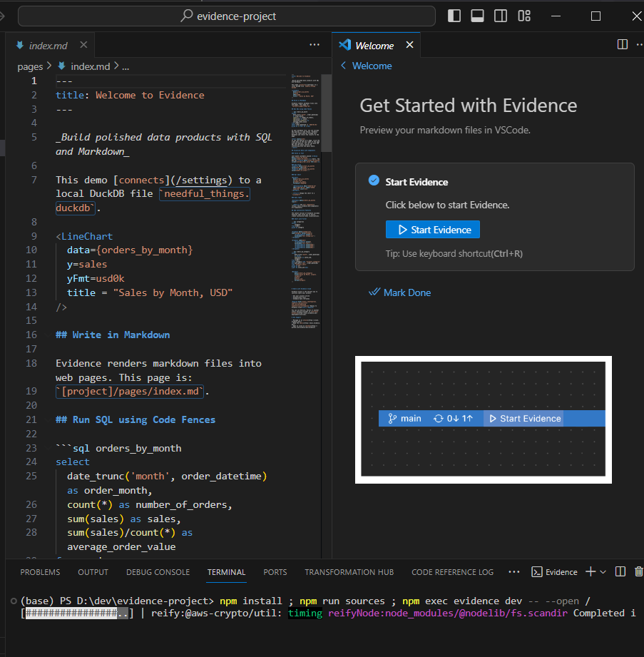Expand the breadcrumb ellipsis symbol
Viewport: 644px width, 657px height.
tap(126, 66)
